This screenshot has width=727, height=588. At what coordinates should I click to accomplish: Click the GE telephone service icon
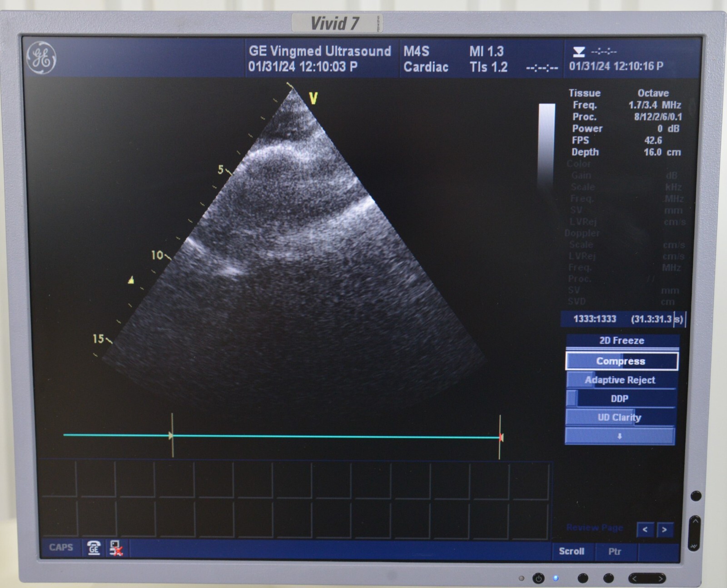94,548
